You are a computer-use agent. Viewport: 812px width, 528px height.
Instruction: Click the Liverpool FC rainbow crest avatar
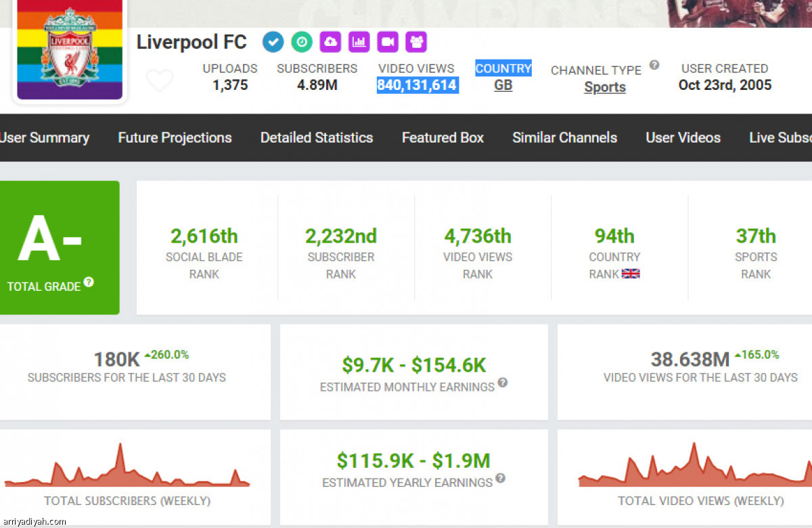pos(70,50)
